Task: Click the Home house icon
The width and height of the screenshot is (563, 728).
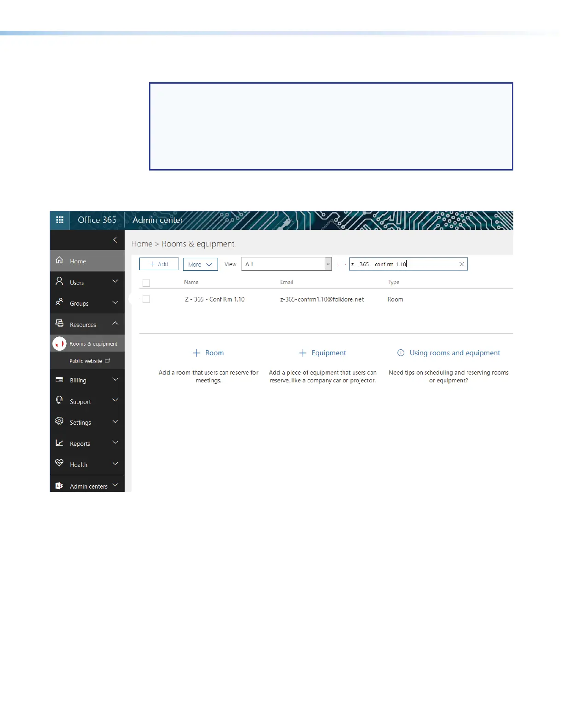Action: coord(59,260)
